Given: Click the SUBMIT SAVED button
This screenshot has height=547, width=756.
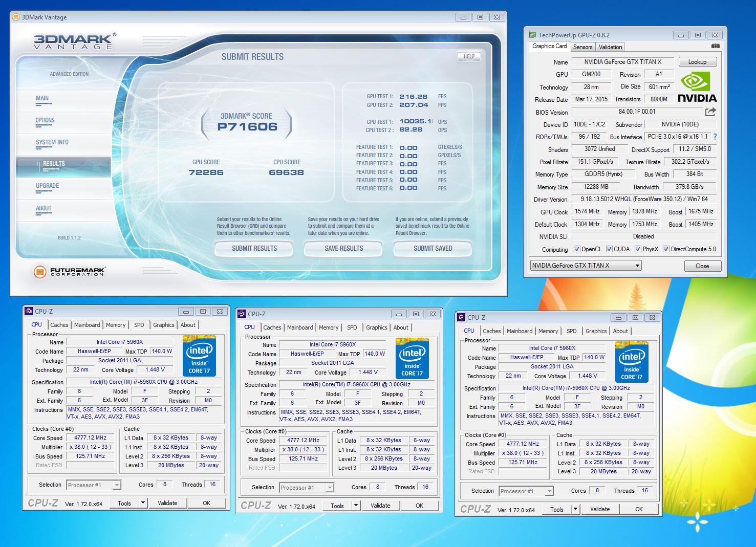Looking at the screenshot, I should (433, 248).
